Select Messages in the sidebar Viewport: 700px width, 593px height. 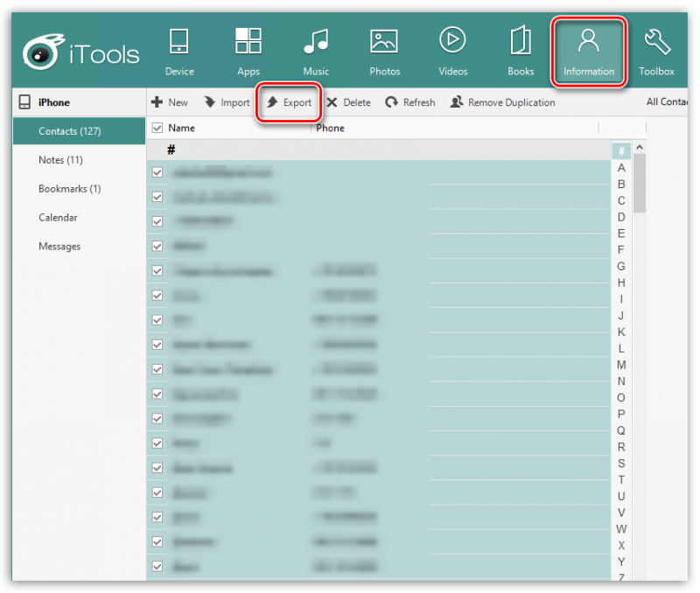pyautogui.click(x=59, y=247)
